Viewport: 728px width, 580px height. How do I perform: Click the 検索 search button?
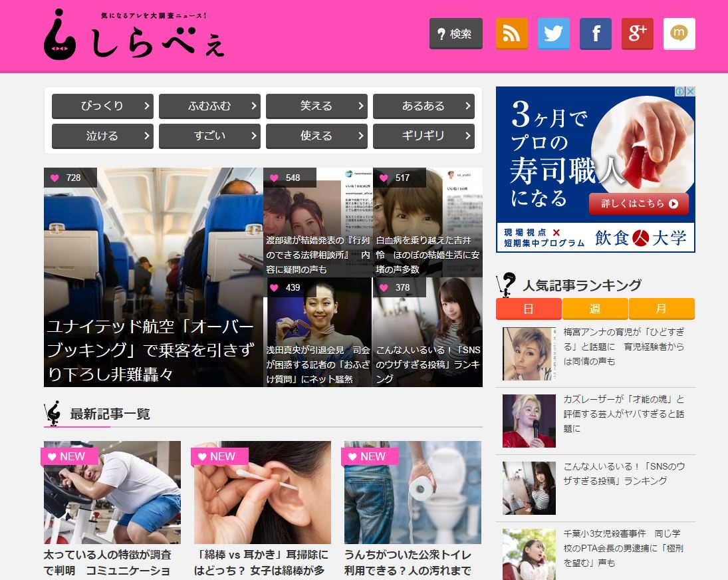click(455, 34)
